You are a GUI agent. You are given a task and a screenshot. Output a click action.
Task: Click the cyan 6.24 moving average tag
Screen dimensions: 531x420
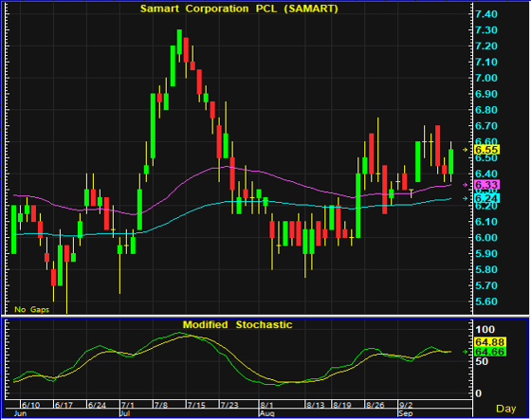[x=487, y=198]
